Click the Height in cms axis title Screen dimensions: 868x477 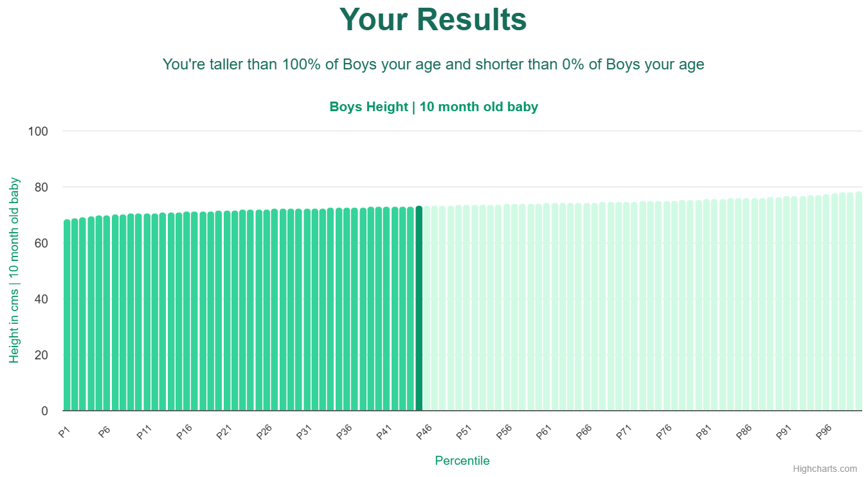pos(14,271)
